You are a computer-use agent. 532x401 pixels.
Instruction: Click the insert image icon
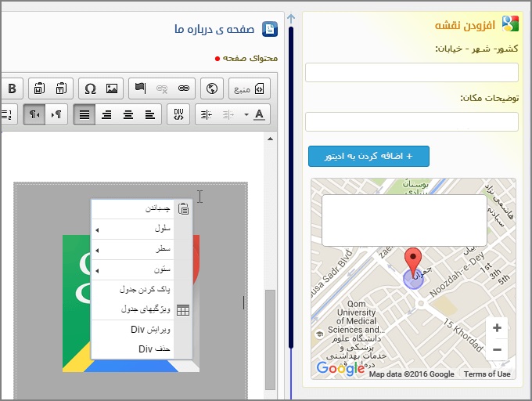(x=112, y=88)
